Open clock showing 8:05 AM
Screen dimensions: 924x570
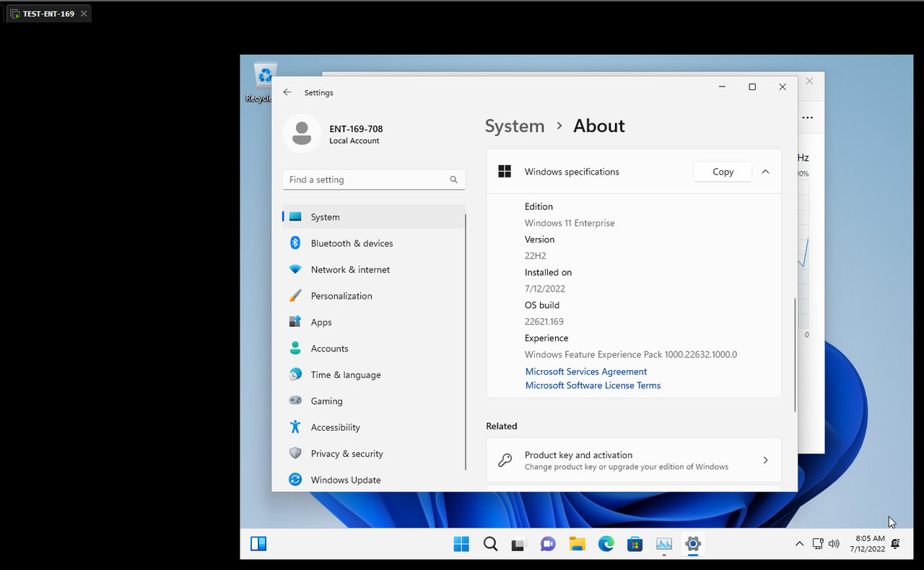[867, 544]
